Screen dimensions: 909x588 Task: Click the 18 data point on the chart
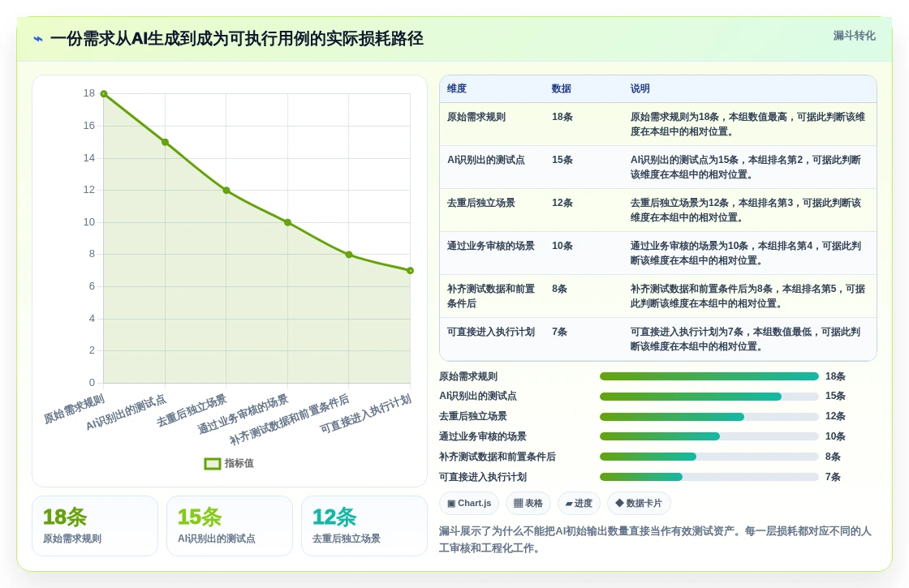(104, 94)
